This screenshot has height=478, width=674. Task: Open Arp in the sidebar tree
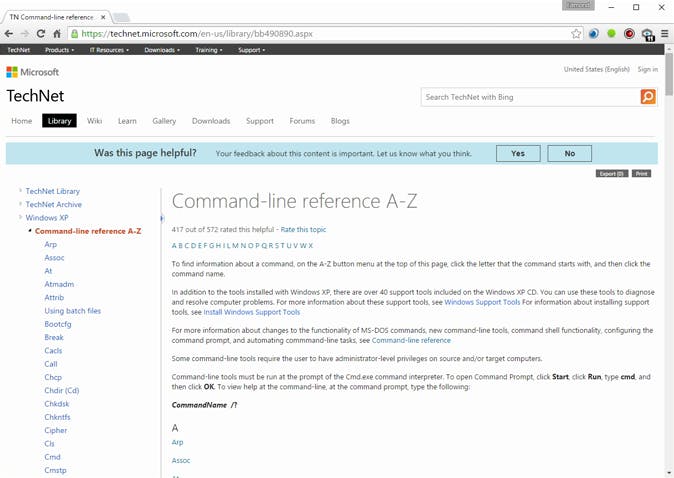point(50,244)
